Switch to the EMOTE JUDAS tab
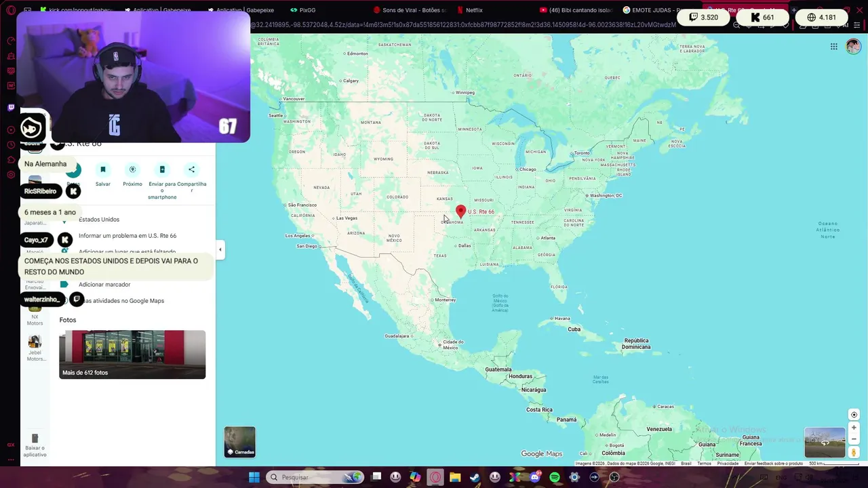The height and width of the screenshot is (488, 868). (651, 10)
